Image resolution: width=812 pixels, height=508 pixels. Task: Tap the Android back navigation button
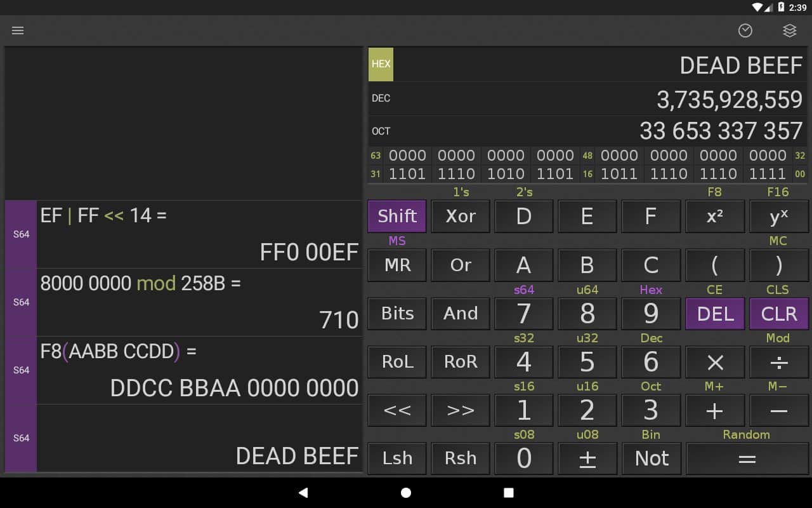pyautogui.click(x=303, y=493)
